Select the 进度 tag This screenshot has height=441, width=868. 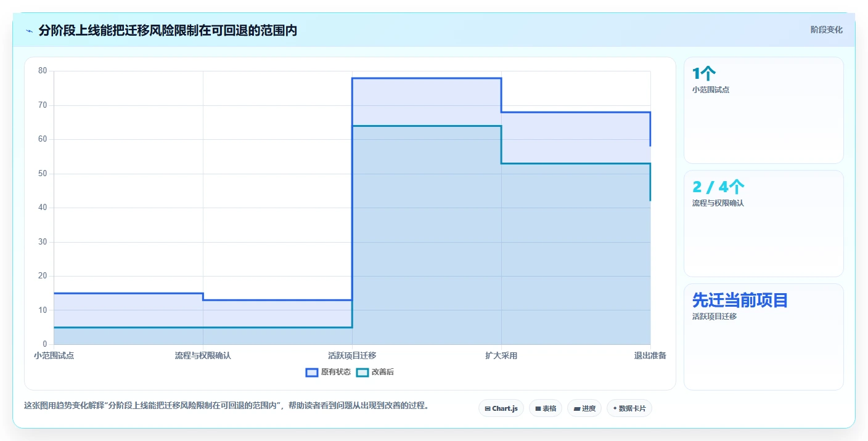click(x=584, y=408)
